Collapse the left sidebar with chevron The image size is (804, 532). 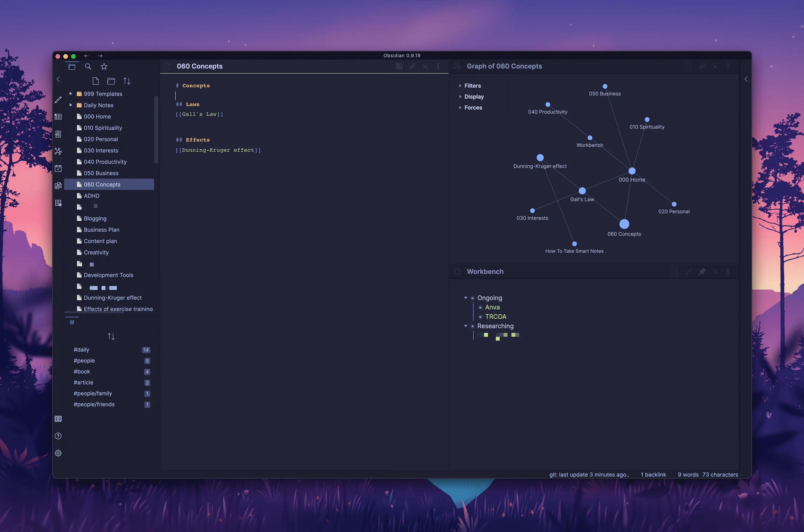[x=58, y=79]
